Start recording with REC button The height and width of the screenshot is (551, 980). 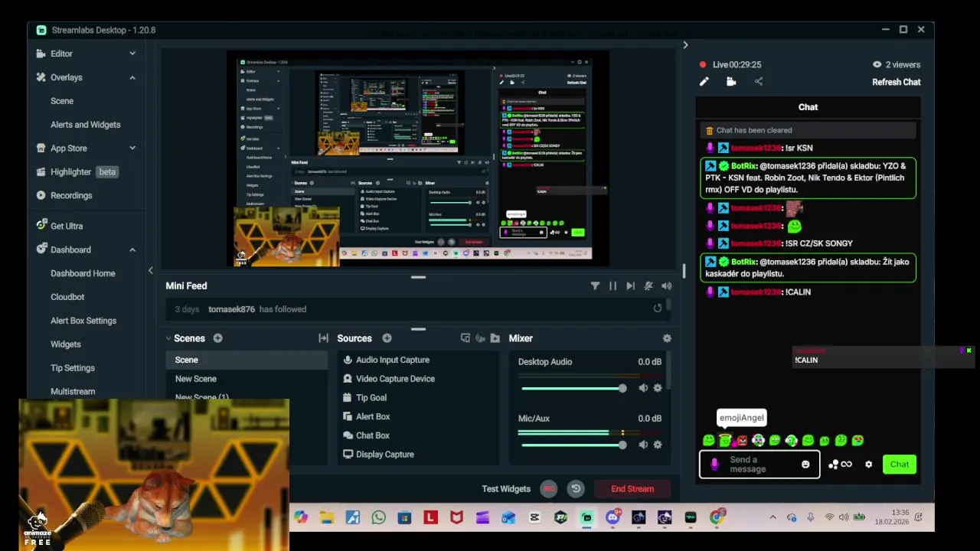coord(548,489)
